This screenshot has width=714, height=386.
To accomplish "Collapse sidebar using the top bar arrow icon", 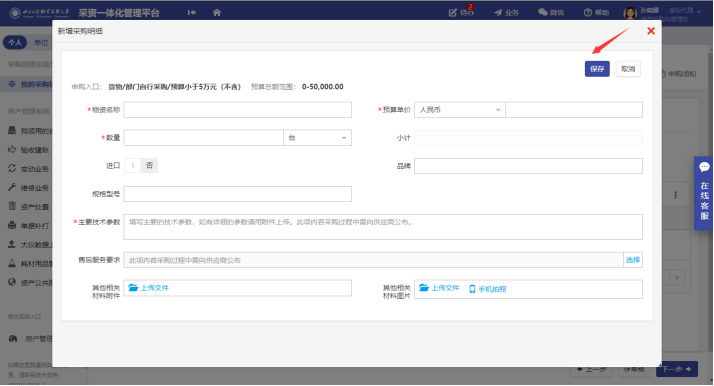I will pyautogui.click(x=192, y=12).
